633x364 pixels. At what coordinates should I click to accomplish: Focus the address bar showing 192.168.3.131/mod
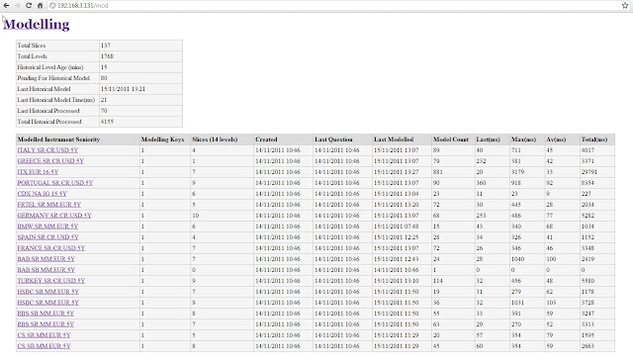(335, 6)
